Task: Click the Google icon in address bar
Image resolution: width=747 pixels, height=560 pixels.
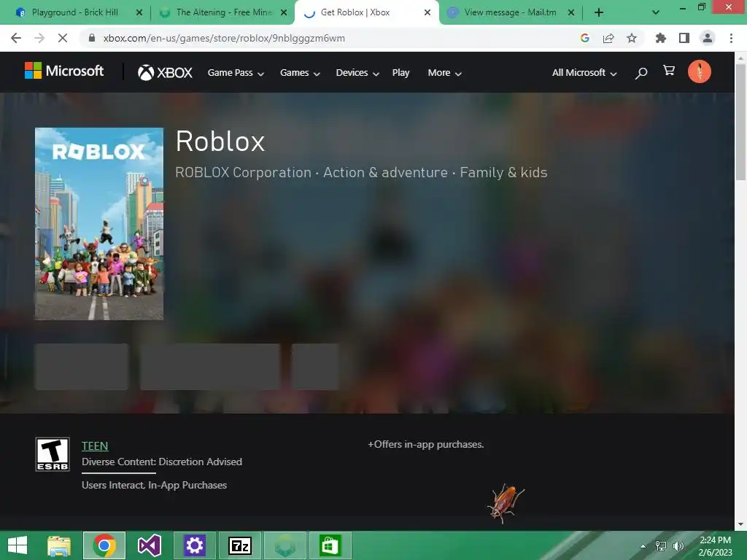Action: pyautogui.click(x=585, y=38)
